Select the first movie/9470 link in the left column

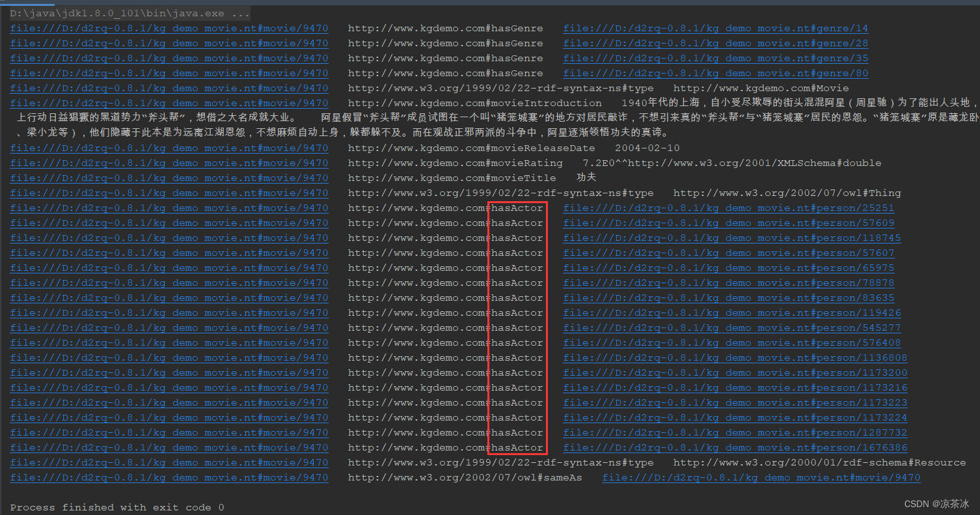[169, 28]
